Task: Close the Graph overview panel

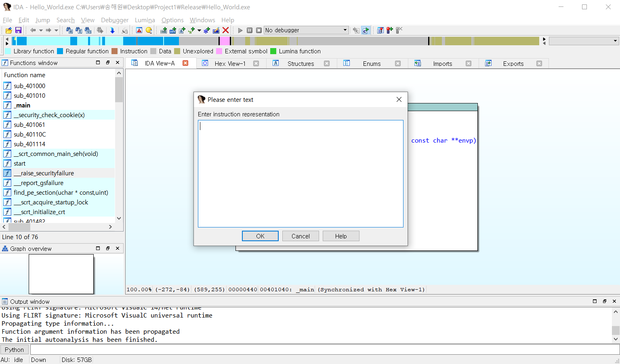Action: [x=118, y=248]
